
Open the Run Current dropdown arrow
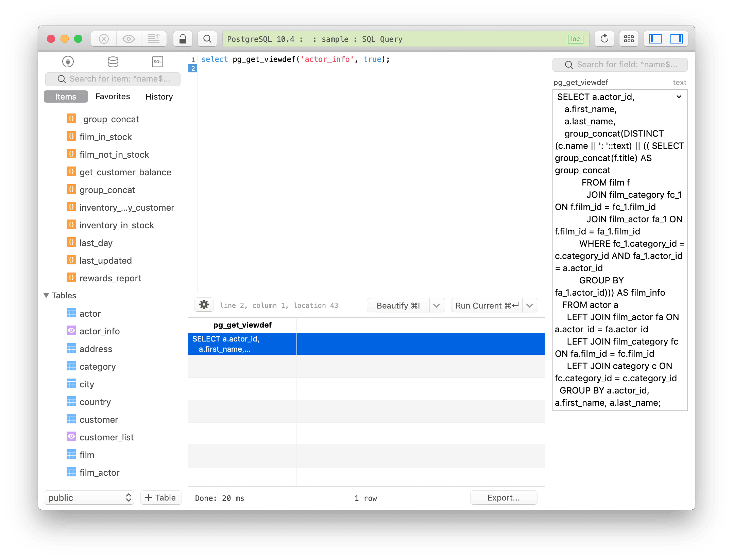coord(530,305)
